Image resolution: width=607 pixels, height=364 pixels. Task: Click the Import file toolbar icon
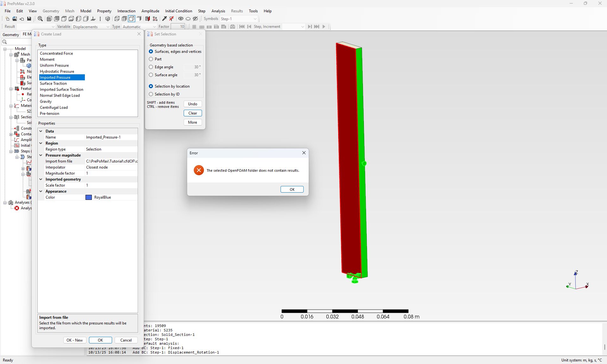[x=22, y=19]
